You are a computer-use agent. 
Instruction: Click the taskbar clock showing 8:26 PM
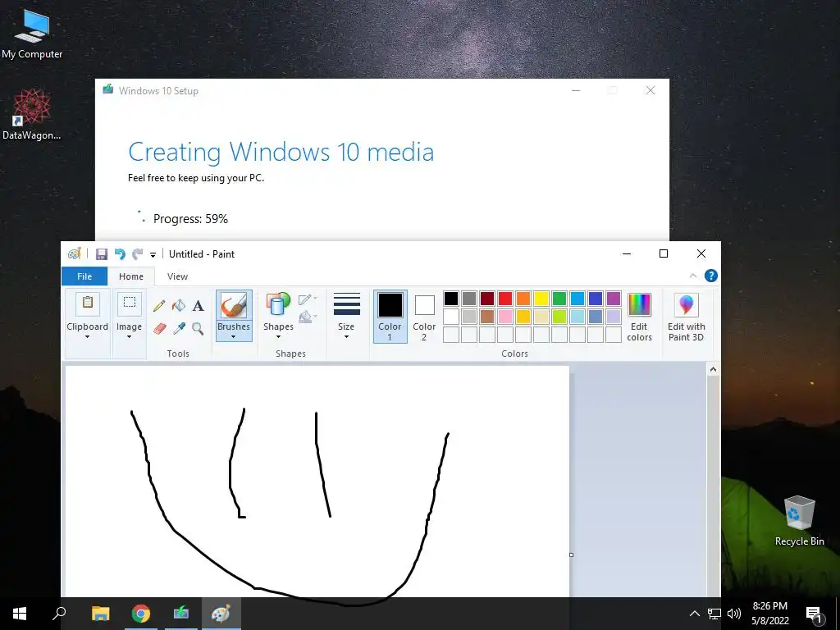pos(770,614)
